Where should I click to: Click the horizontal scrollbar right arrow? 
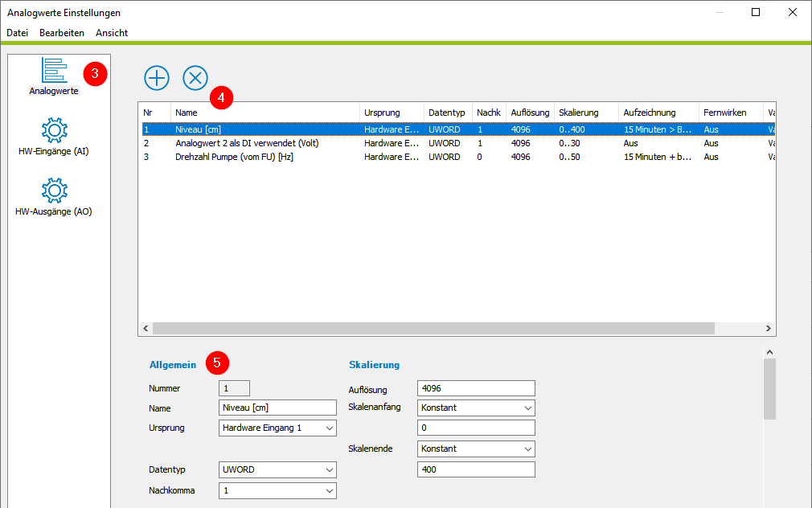click(769, 328)
